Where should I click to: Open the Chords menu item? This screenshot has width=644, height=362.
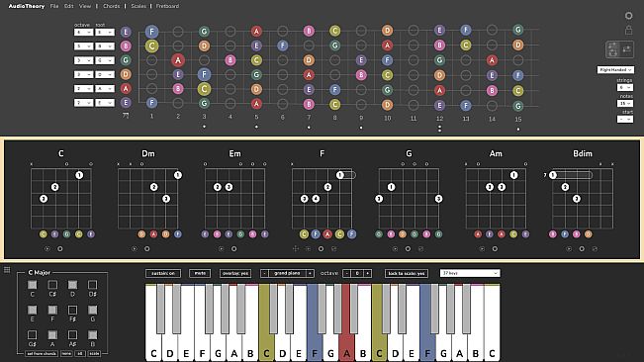point(112,6)
